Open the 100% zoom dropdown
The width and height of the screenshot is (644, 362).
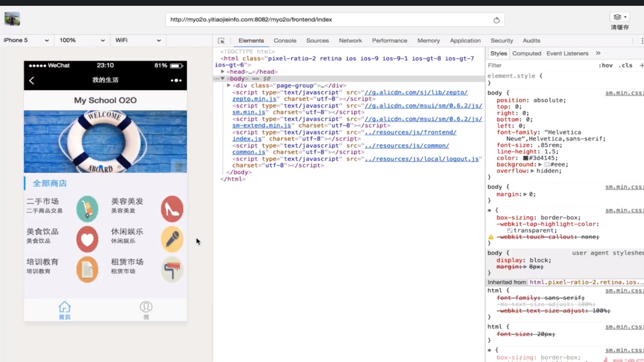point(82,41)
